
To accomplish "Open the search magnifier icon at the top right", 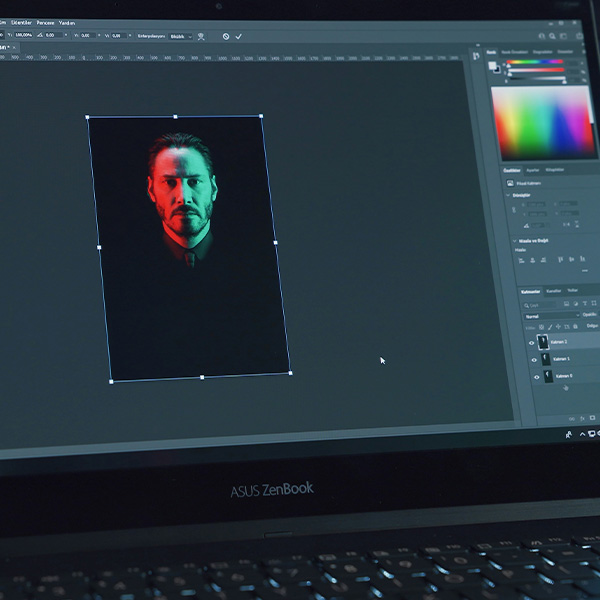I will tap(552, 36).
